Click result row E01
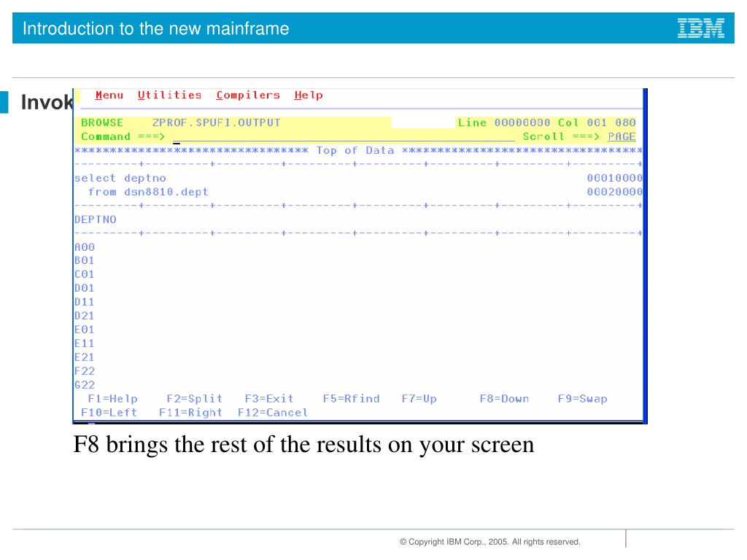This screenshot has height=560, width=747. [x=85, y=330]
